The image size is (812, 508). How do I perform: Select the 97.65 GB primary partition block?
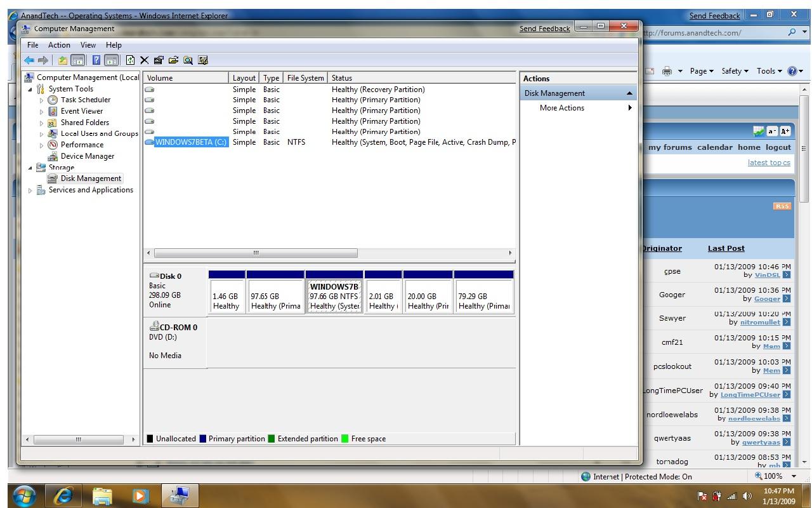tap(275, 292)
